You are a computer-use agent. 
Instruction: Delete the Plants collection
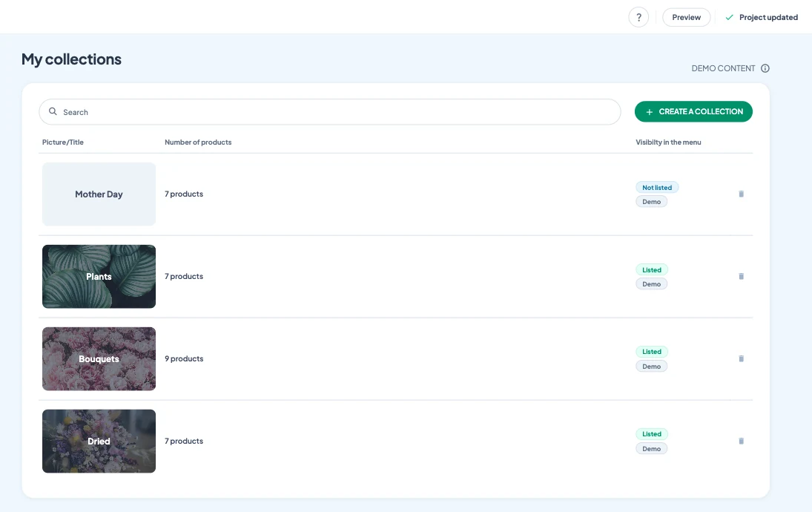[741, 276]
